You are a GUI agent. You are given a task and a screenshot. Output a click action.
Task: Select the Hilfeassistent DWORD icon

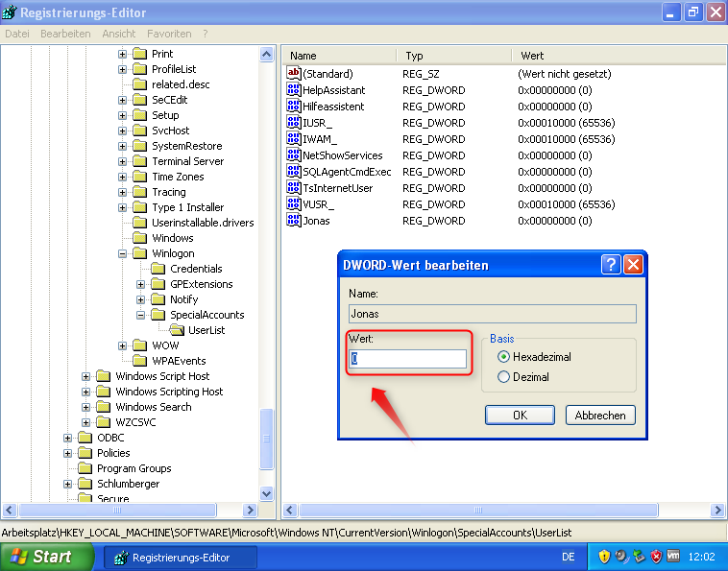[294, 106]
